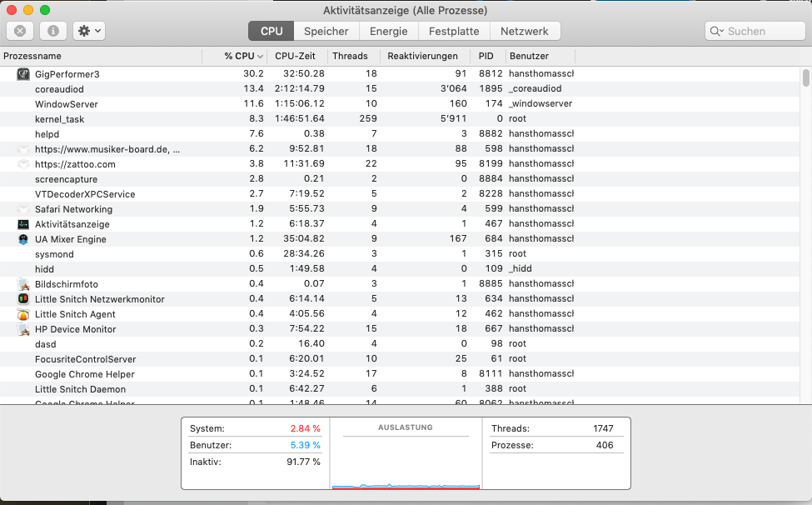Select the GigPerformer3 process name
This screenshot has width=812, height=505.
pos(67,74)
